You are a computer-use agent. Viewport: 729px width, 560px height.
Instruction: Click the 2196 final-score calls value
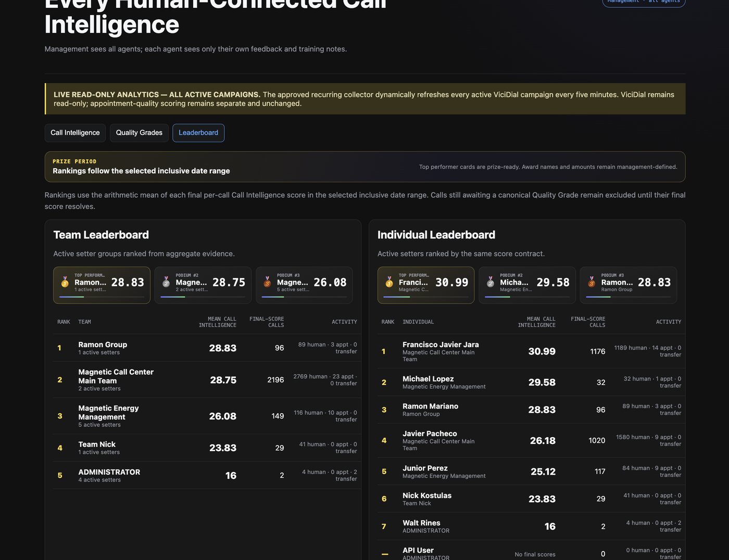coord(275,380)
